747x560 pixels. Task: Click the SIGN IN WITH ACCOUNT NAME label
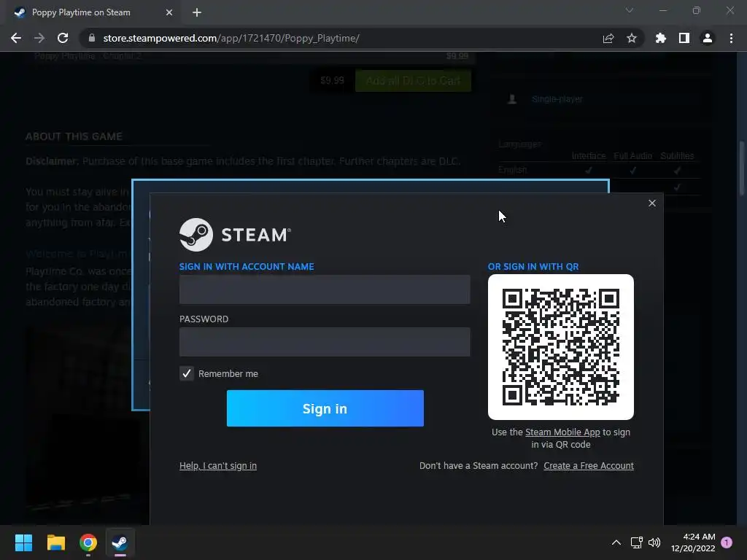coord(247,267)
